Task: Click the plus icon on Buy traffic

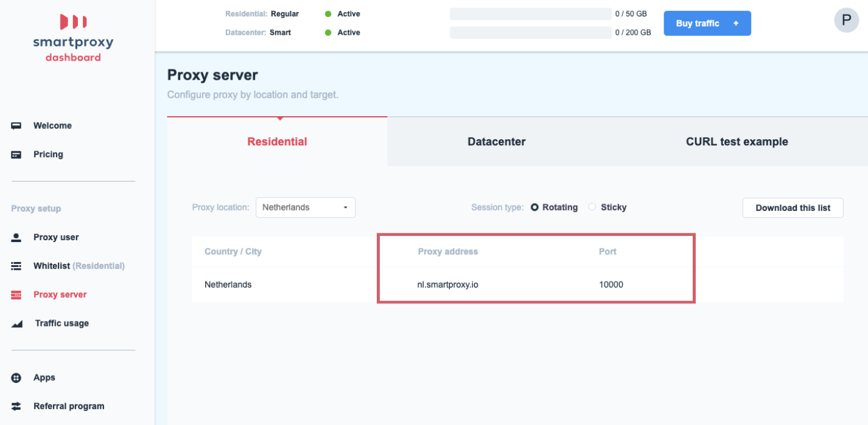Action: [x=736, y=23]
